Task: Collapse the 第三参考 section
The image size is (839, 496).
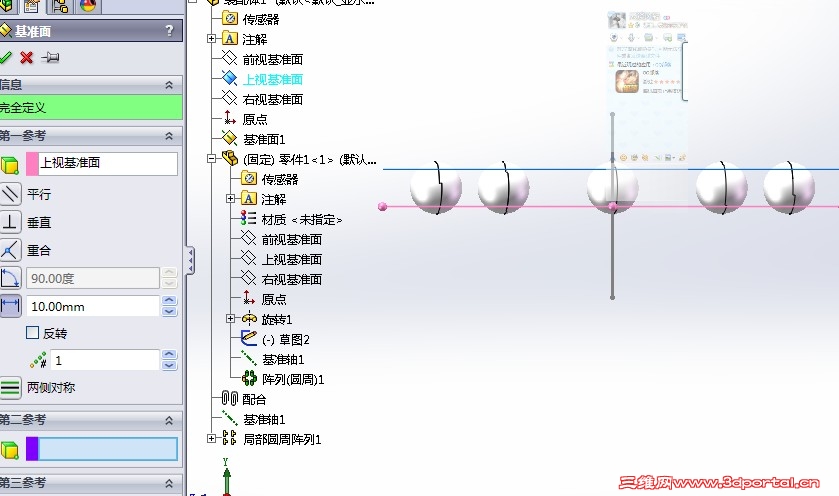Action: (x=169, y=483)
